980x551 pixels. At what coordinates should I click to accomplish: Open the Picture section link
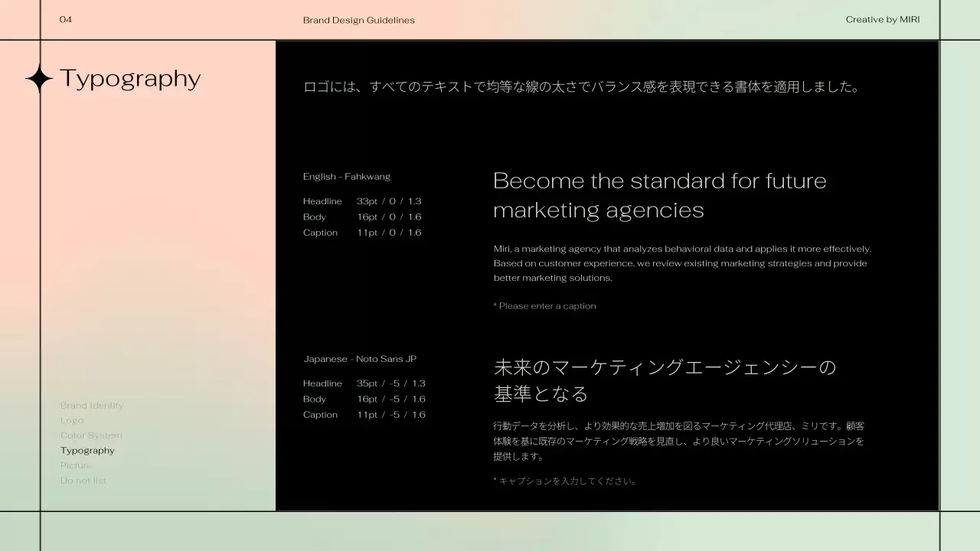pos(76,465)
